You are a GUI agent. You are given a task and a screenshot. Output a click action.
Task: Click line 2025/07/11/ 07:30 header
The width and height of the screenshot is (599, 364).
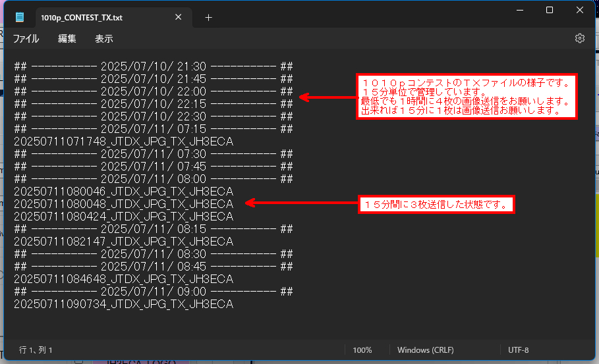[153, 154]
